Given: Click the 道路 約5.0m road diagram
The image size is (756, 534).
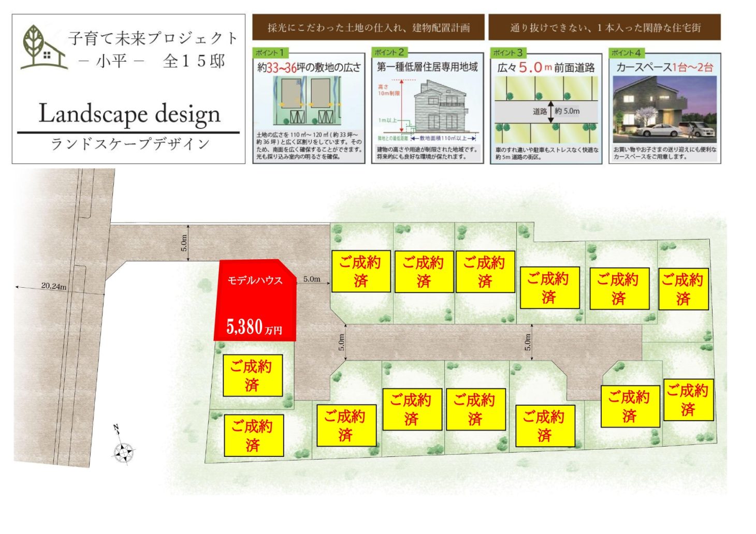Looking at the screenshot, I should pyautogui.click(x=546, y=110).
